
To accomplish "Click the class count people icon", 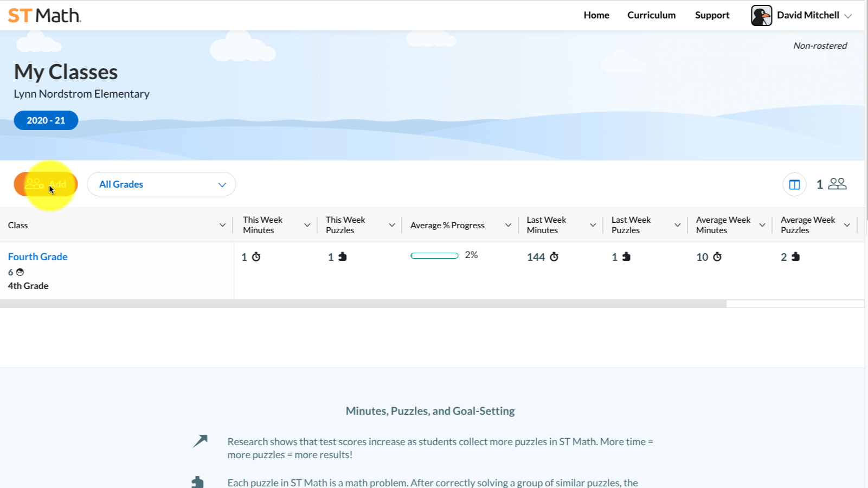I will pos(837,184).
